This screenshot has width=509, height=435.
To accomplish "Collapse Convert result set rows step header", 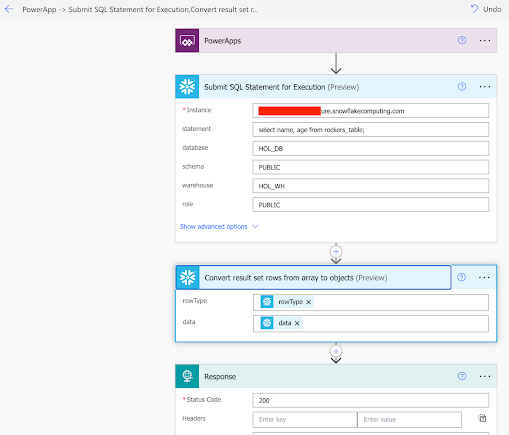I will pos(313,277).
